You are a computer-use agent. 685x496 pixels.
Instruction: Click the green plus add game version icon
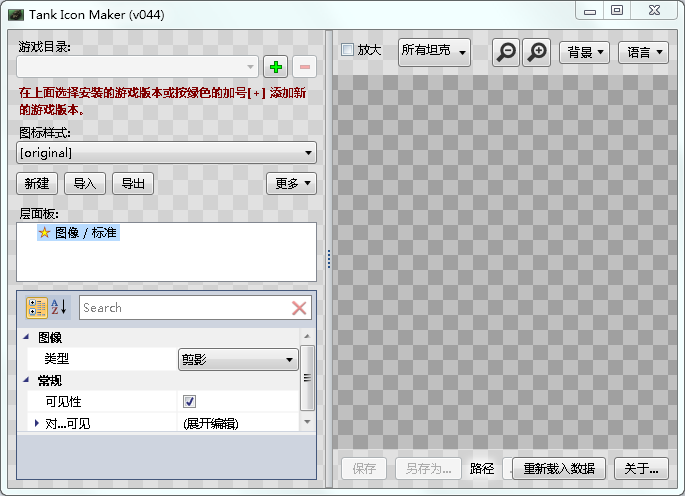point(275,67)
